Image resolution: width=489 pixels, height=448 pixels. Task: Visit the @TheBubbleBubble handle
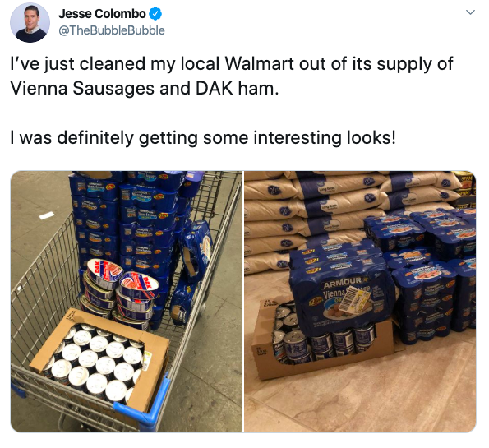pyautogui.click(x=111, y=30)
